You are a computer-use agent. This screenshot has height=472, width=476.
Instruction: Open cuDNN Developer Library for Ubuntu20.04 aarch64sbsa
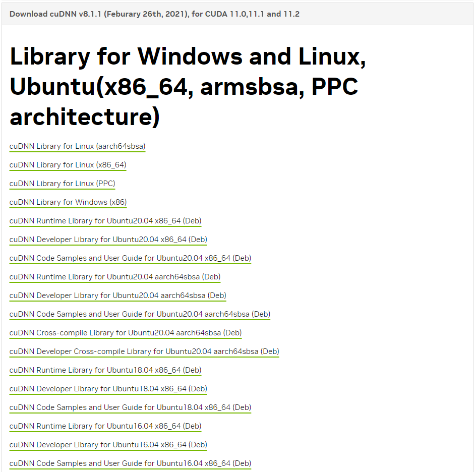pos(117,296)
